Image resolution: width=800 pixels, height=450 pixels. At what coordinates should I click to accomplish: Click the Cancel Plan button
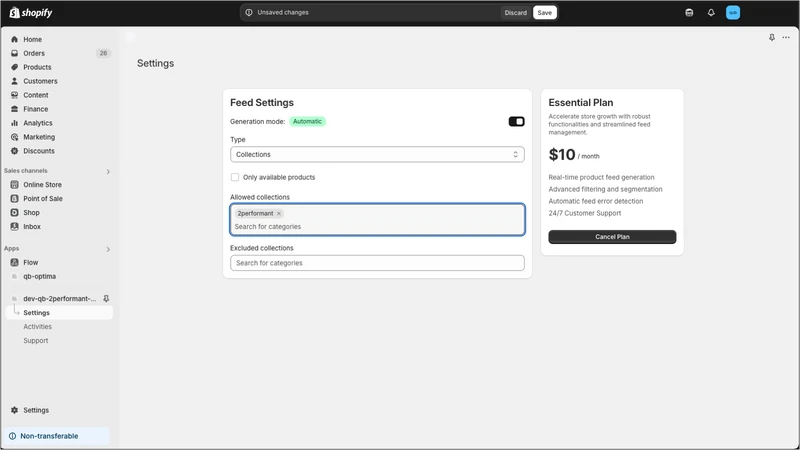tap(612, 237)
